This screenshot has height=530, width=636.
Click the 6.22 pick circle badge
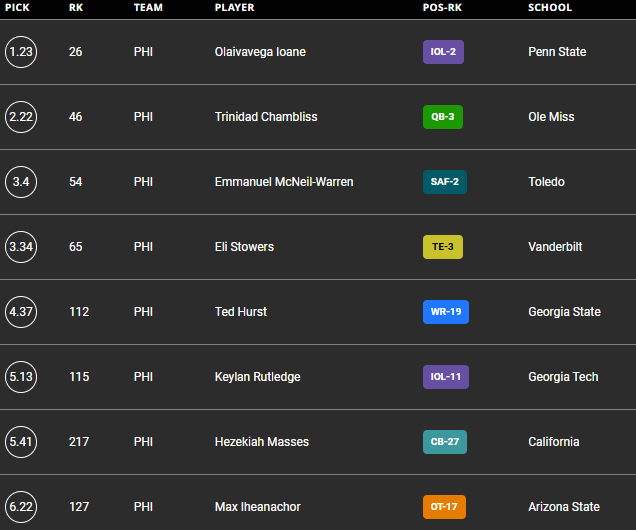pos(20,507)
